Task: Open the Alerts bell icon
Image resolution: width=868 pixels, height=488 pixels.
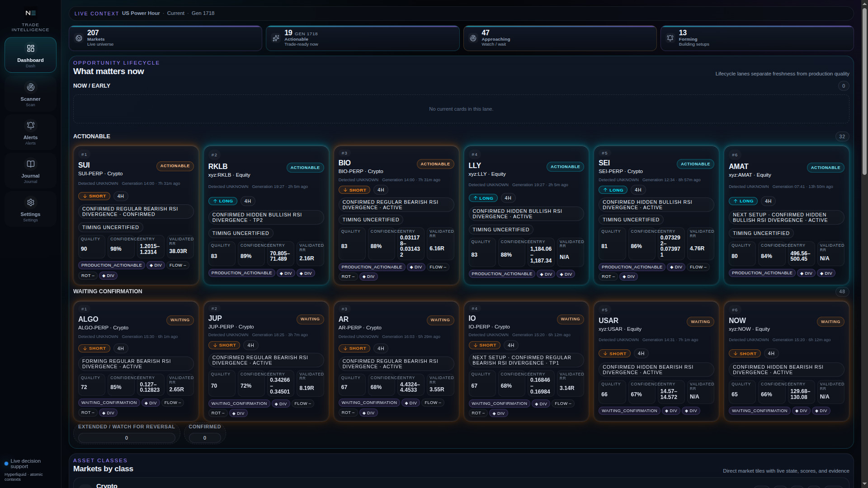Action: 30,126
